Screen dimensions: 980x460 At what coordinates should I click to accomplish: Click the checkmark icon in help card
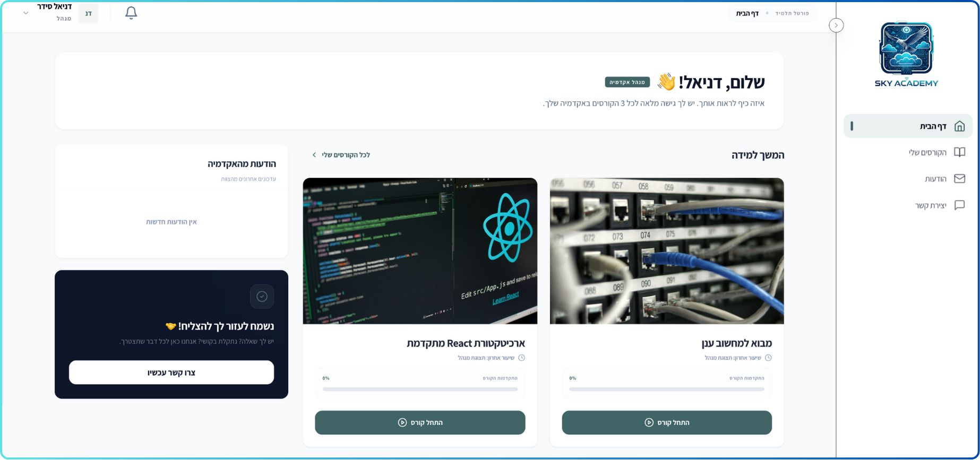click(x=262, y=297)
